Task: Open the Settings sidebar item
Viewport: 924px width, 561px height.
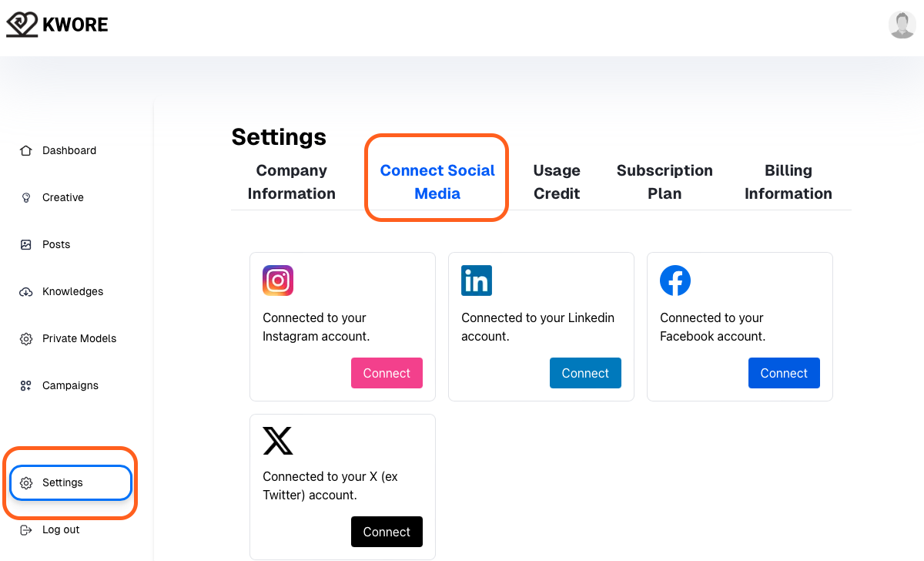Action: click(x=71, y=482)
